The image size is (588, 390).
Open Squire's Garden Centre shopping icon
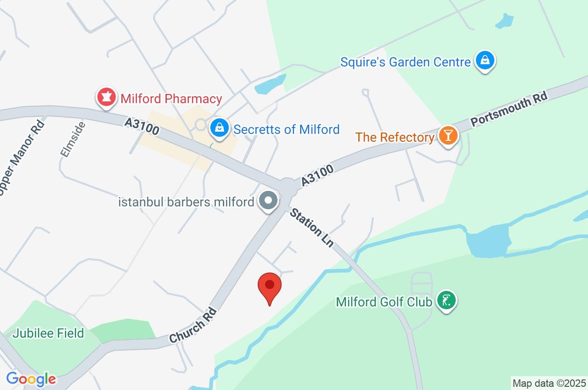click(x=485, y=61)
